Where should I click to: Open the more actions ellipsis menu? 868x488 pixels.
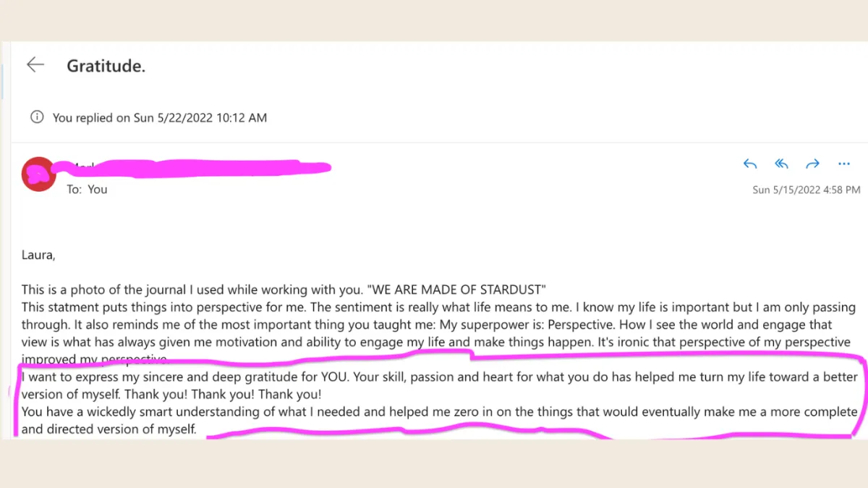click(x=843, y=164)
